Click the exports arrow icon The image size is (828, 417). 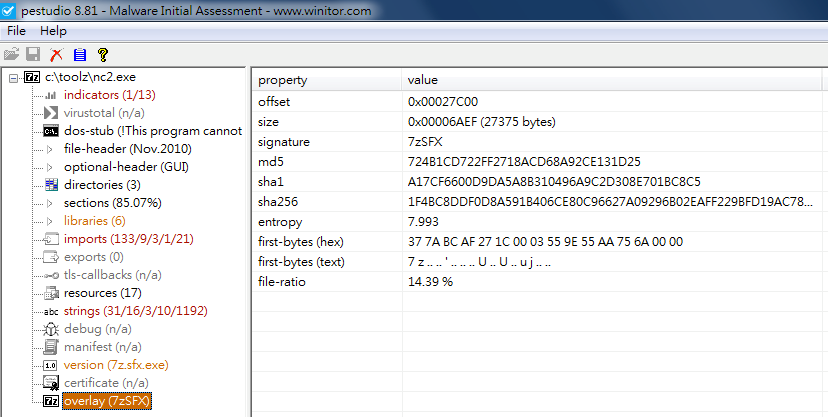[51, 257]
